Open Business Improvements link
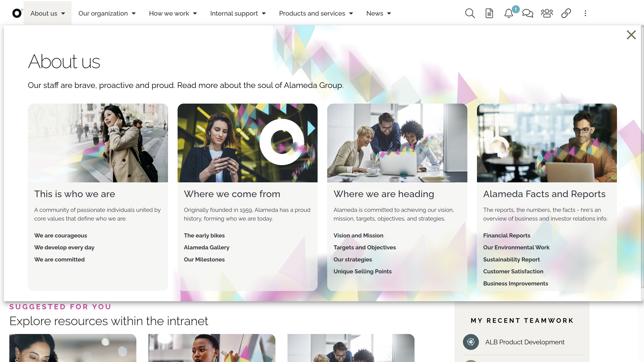 pos(516,283)
